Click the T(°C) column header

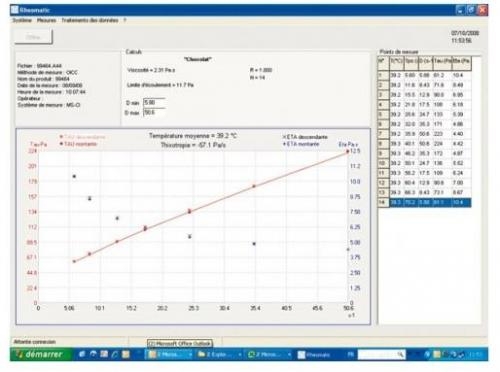396,63
